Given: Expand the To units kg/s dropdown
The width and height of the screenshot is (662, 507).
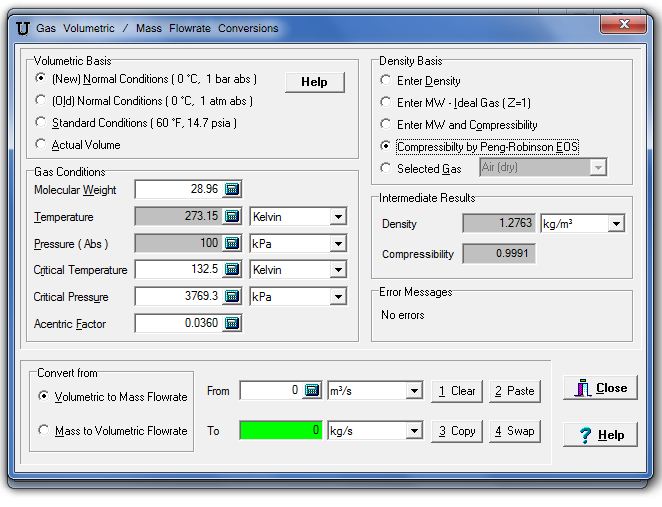Looking at the screenshot, I should tap(415, 431).
